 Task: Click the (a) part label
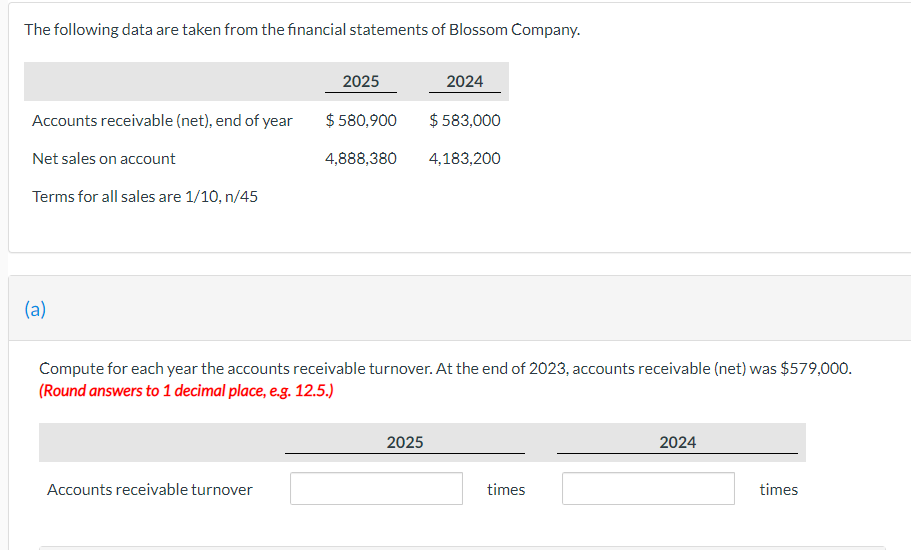coord(35,309)
